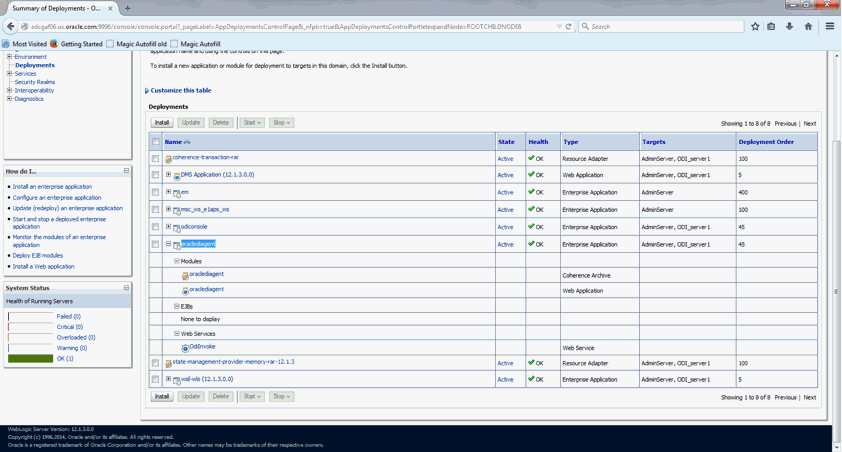
Task: Minimize the How do I panel
Action: [126, 171]
